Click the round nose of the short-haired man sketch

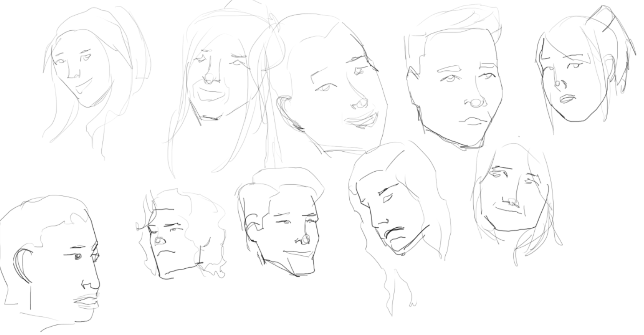pos(476,103)
